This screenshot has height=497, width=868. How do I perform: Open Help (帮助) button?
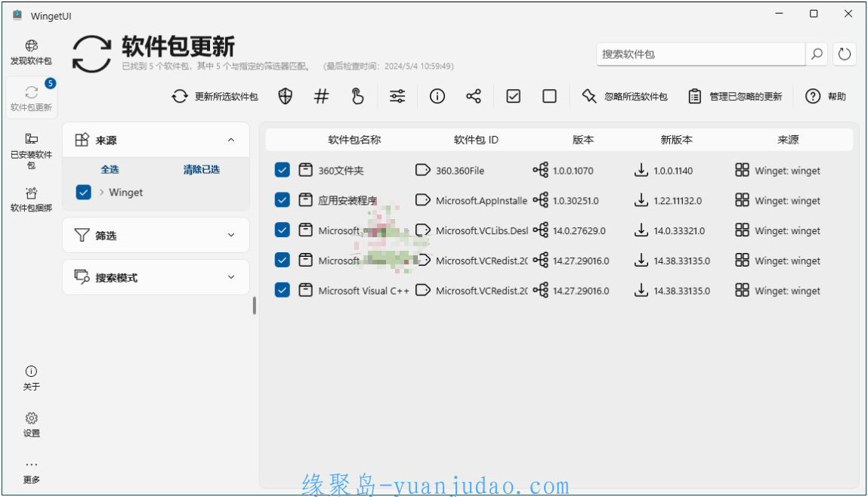pyautogui.click(x=826, y=96)
